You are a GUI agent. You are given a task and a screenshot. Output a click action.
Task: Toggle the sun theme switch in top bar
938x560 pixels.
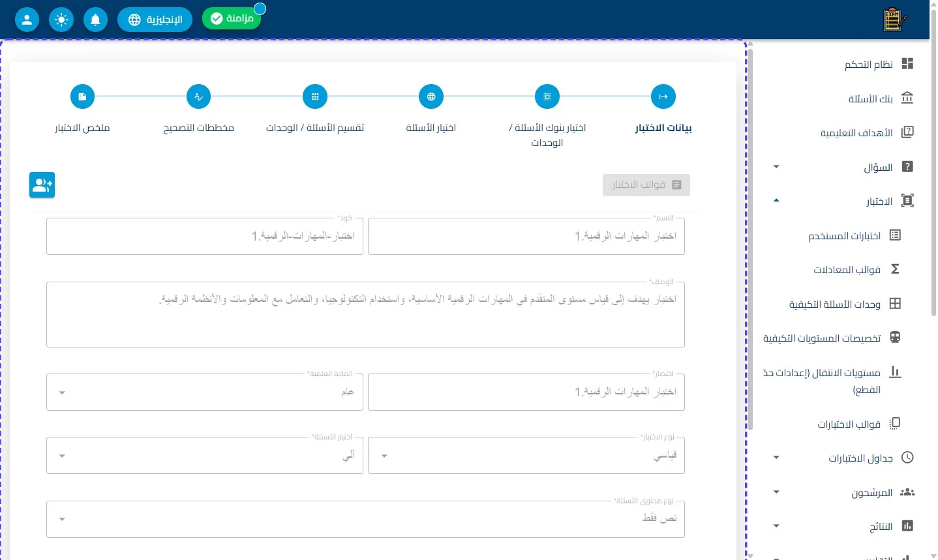pyautogui.click(x=61, y=20)
